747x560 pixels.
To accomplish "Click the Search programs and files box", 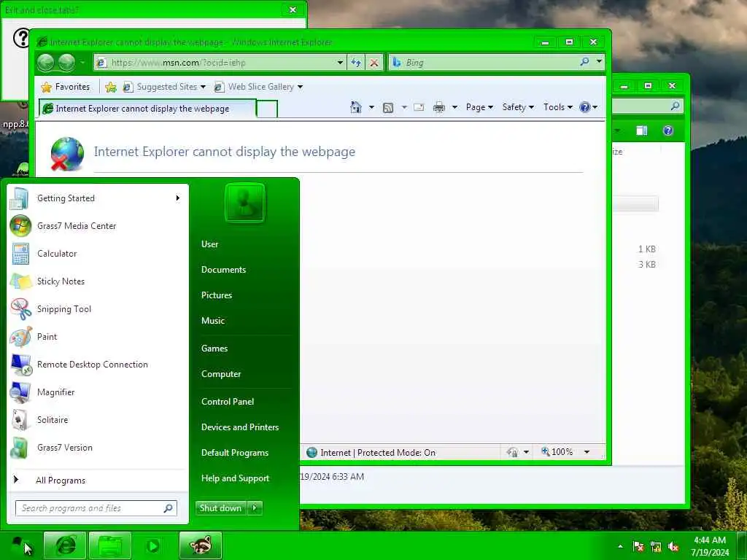I will click(x=96, y=508).
